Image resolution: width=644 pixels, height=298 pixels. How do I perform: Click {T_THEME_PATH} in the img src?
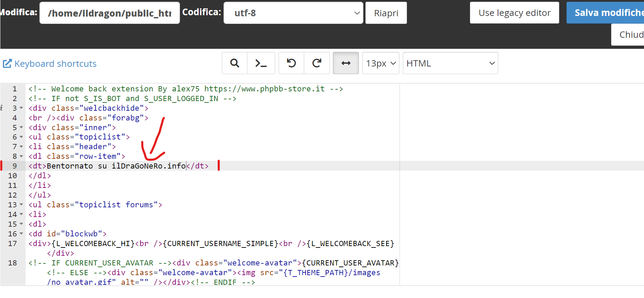point(316,273)
